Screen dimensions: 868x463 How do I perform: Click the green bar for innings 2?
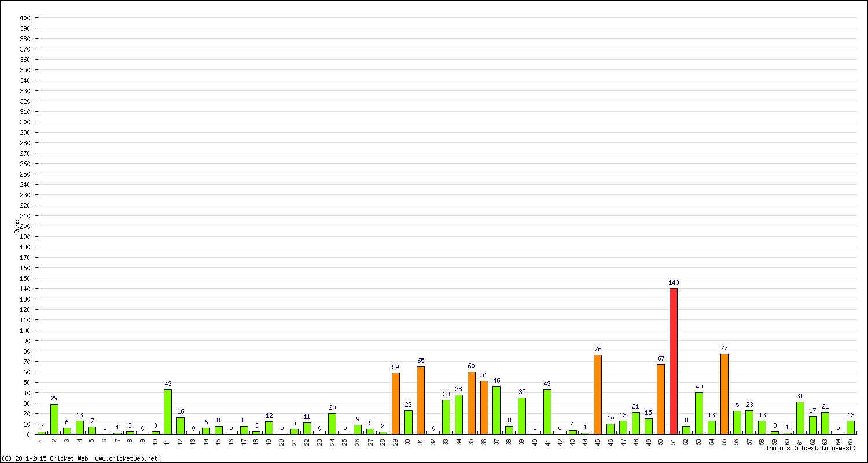click(x=54, y=419)
